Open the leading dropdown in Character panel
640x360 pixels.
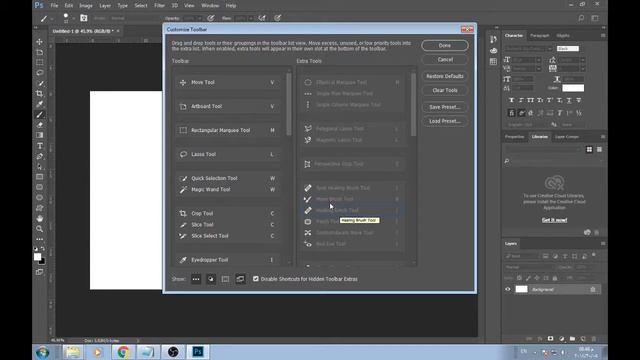point(583,60)
